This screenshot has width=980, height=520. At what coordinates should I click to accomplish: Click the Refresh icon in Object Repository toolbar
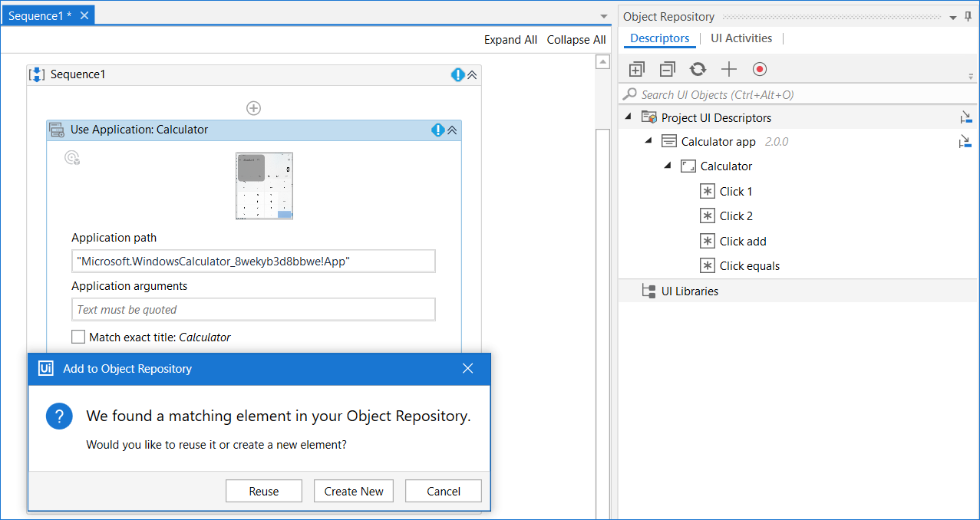coord(698,70)
